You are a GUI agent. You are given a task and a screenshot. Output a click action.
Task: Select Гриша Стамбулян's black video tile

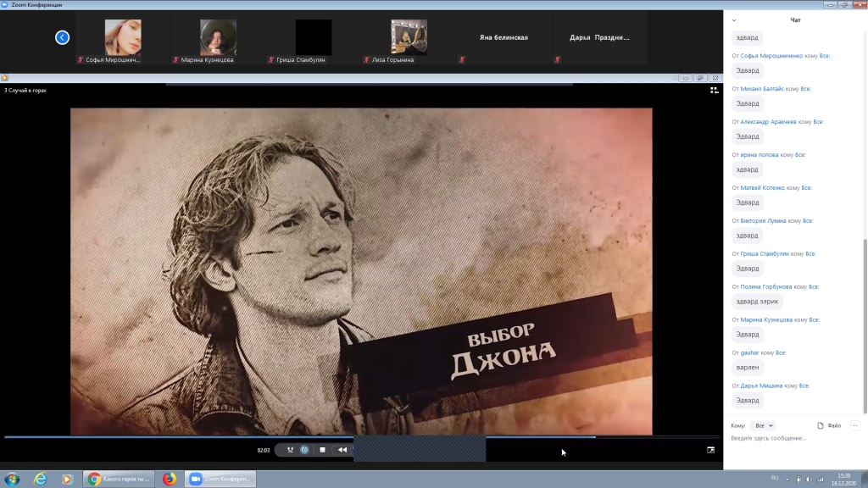coord(314,37)
